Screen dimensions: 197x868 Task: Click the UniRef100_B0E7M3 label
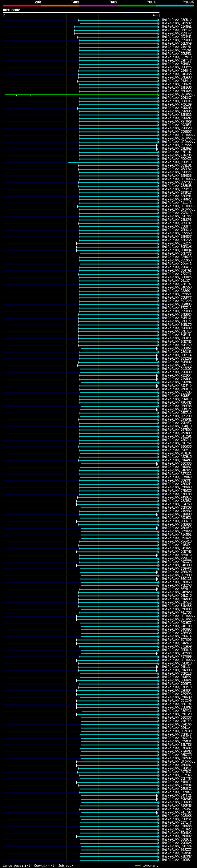click(176, 342)
